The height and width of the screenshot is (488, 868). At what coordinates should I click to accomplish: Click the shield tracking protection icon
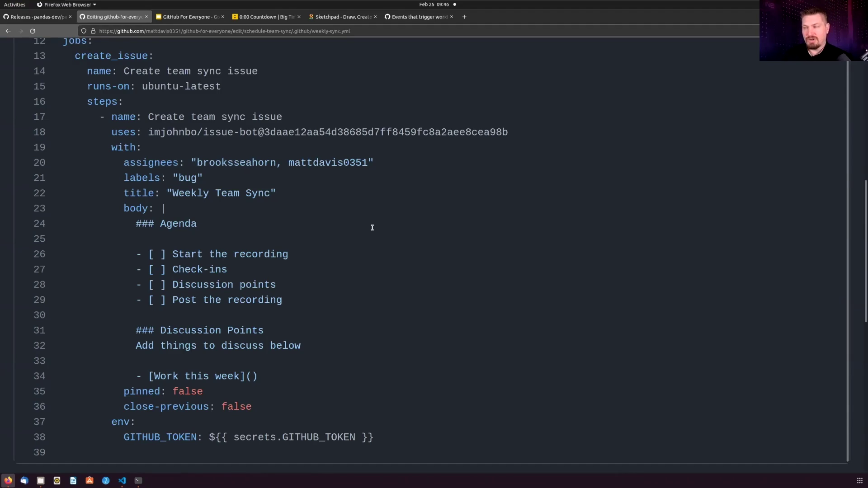[84, 31]
